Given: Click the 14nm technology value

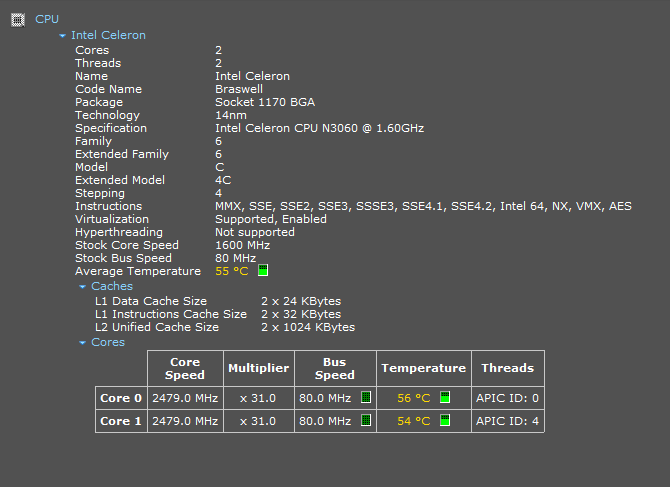Looking at the screenshot, I should pyautogui.click(x=231, y=115).
